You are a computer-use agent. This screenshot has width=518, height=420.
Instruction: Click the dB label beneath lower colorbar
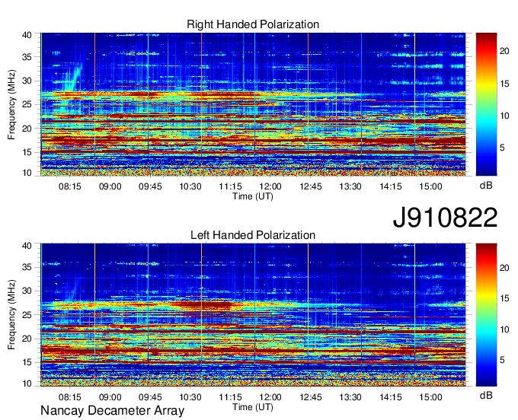[x=486, y=395]
